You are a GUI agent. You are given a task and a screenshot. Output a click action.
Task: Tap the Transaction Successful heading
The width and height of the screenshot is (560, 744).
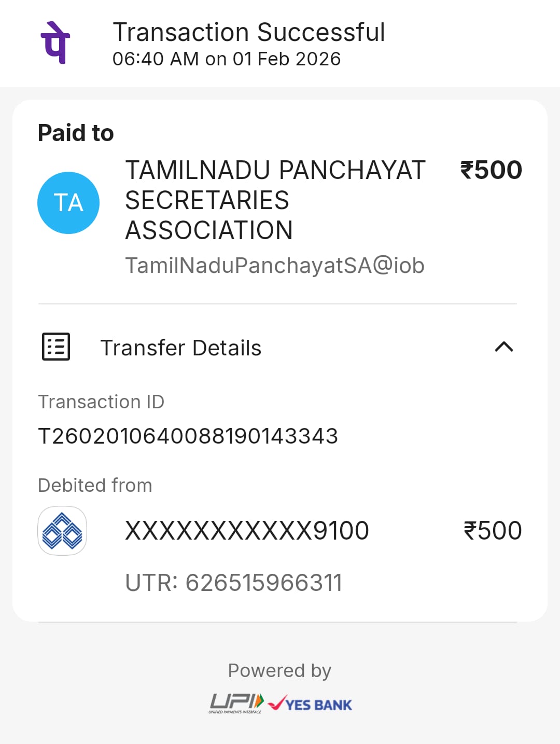(249, 32)
